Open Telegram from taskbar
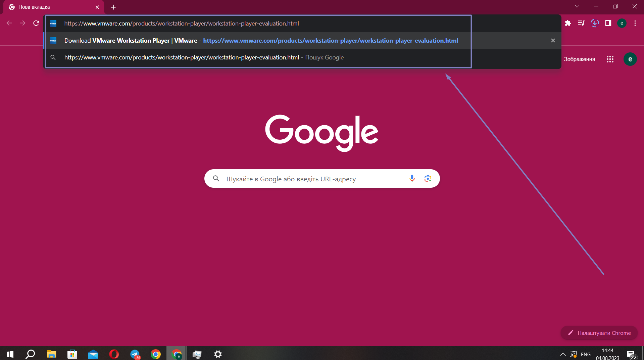This screenshot has width=644, height=360. pos(135,354)
